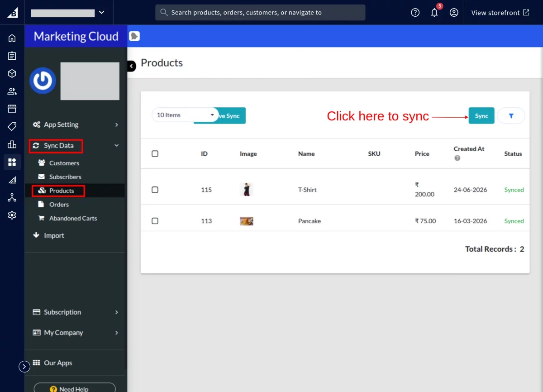Open the 10 Items page size dropdown

pos(185,115)
